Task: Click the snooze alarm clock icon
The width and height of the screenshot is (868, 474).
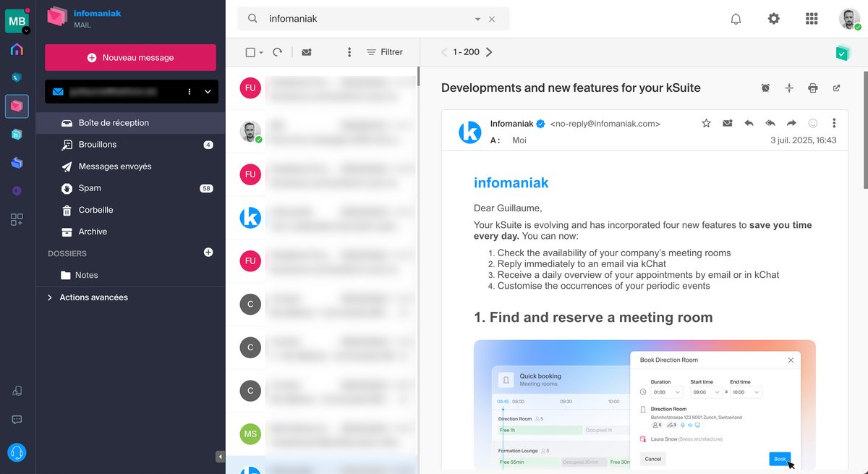Action: (765, 88)
